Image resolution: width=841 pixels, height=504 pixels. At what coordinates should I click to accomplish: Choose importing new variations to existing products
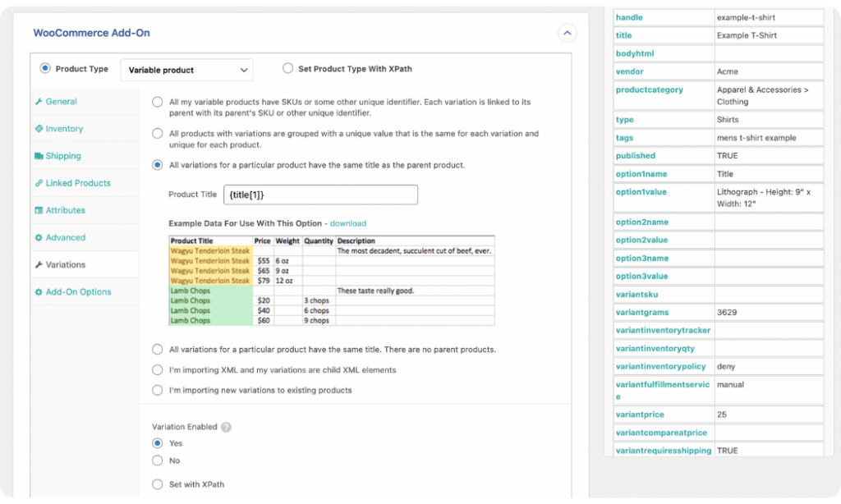click(157, 391)
